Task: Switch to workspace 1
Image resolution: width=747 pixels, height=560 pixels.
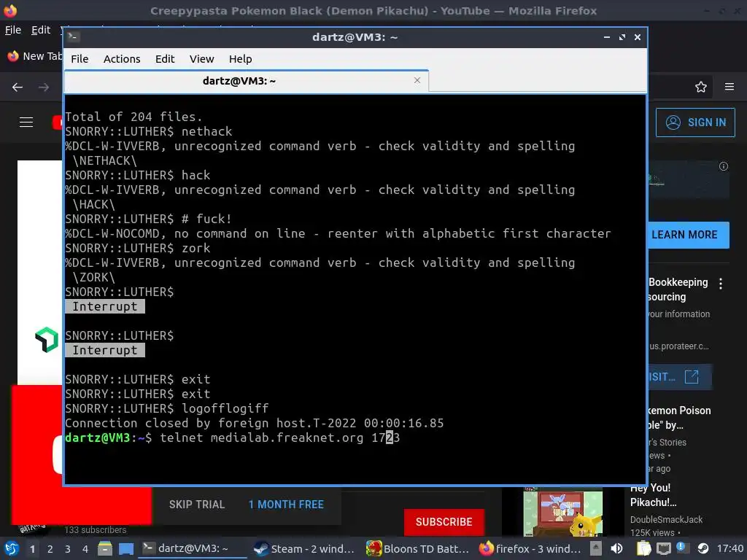Action: 32,549
